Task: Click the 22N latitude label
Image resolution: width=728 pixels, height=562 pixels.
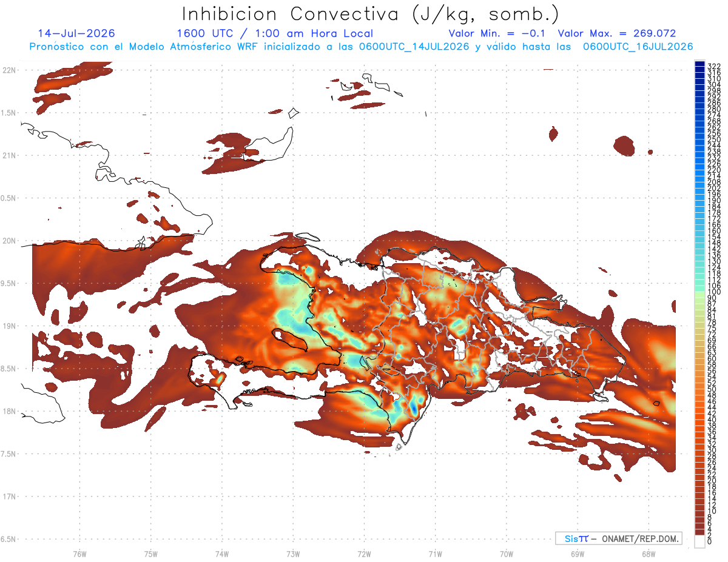Action: pos(9,70)
